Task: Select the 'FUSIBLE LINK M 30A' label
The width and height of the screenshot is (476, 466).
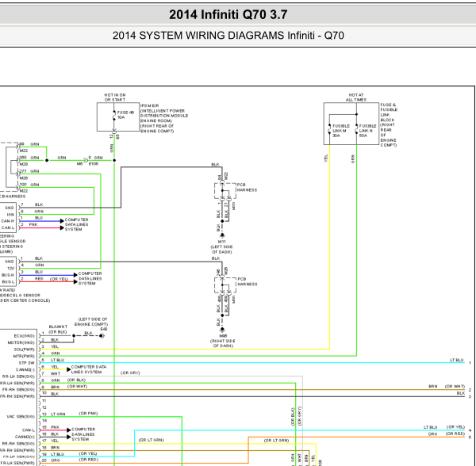Action: tap(341, 131)
